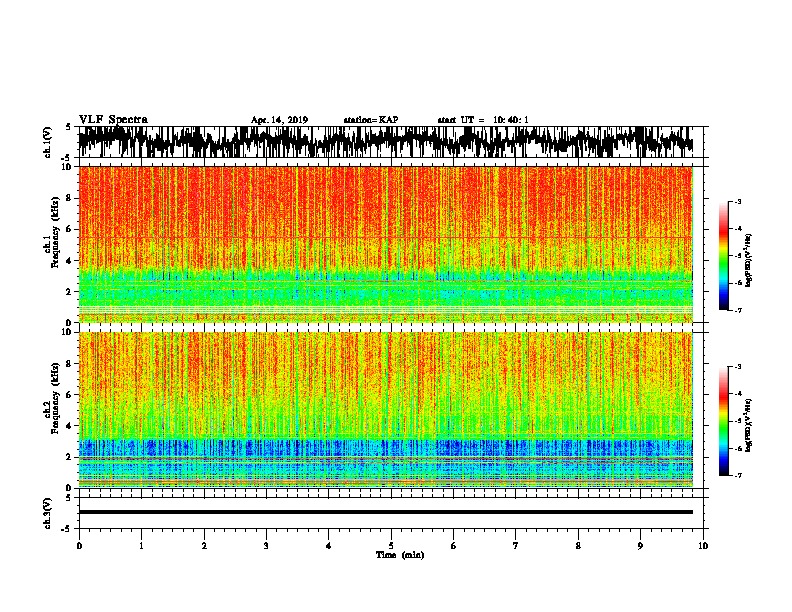Click the station=KAP label
This screenshot has width=792, height=612.
pyautogui.click(x=371, y=120)
